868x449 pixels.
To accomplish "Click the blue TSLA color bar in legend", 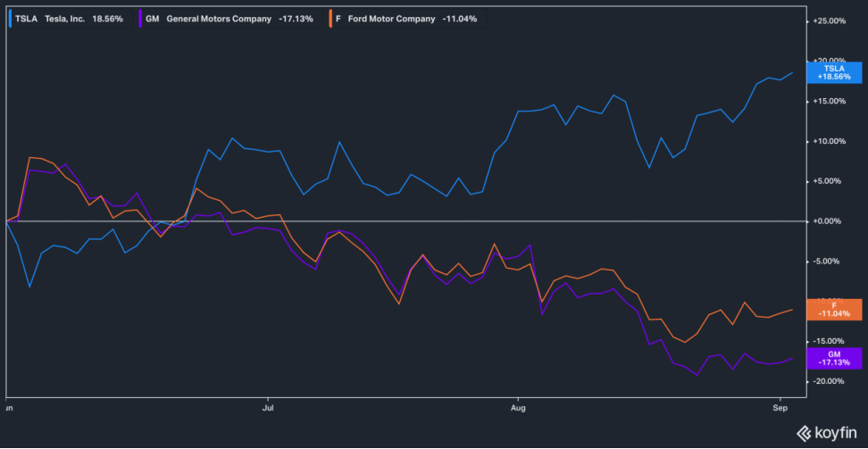I will tap(11, 19).
